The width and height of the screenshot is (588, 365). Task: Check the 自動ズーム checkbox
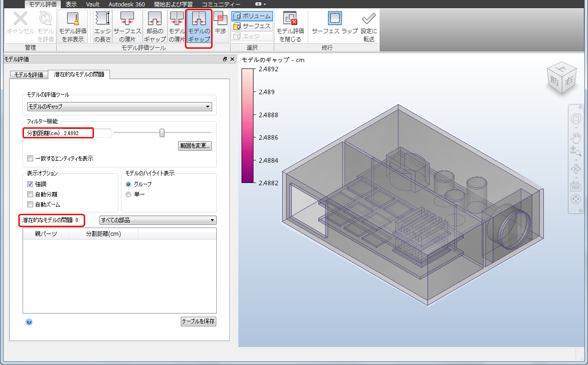tap(30, 205)
